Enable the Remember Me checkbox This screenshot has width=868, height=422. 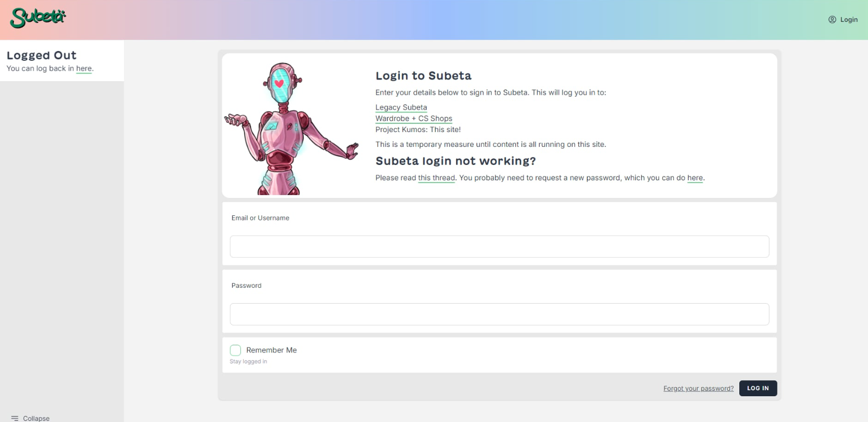235,350
